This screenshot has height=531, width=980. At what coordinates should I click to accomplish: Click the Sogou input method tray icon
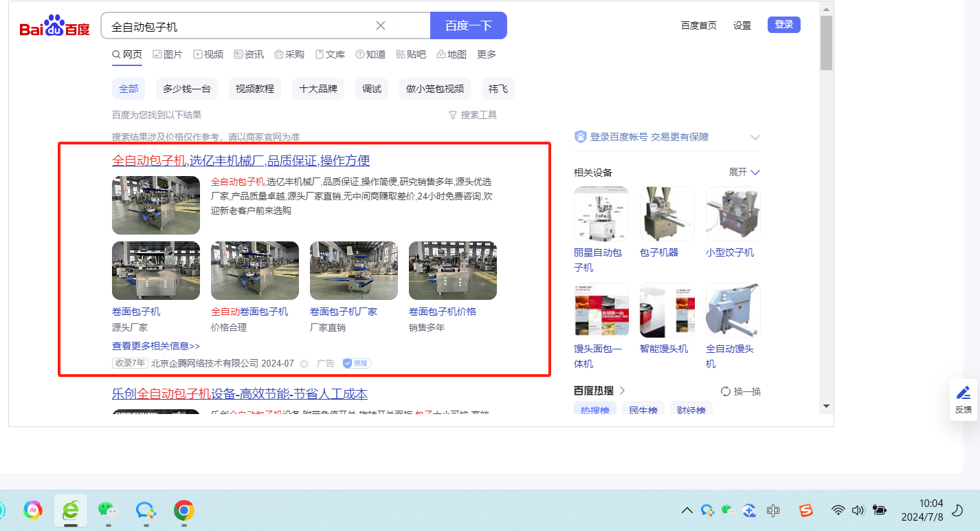[805, 510]
